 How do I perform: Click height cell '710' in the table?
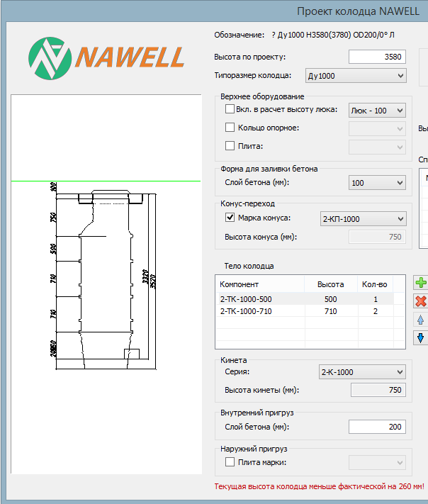(331, 311)
